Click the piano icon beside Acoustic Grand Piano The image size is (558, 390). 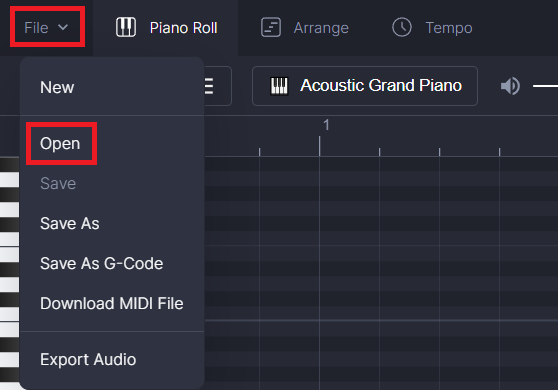pyautogui.click(x=279, y=86)
